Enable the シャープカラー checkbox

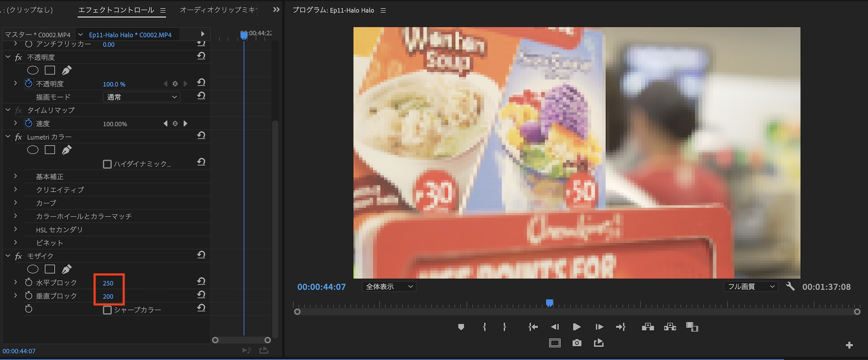107,310
